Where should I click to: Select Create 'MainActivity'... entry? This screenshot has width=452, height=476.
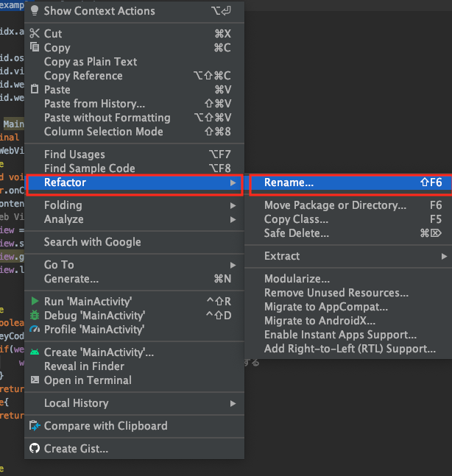tap(134, 352)
